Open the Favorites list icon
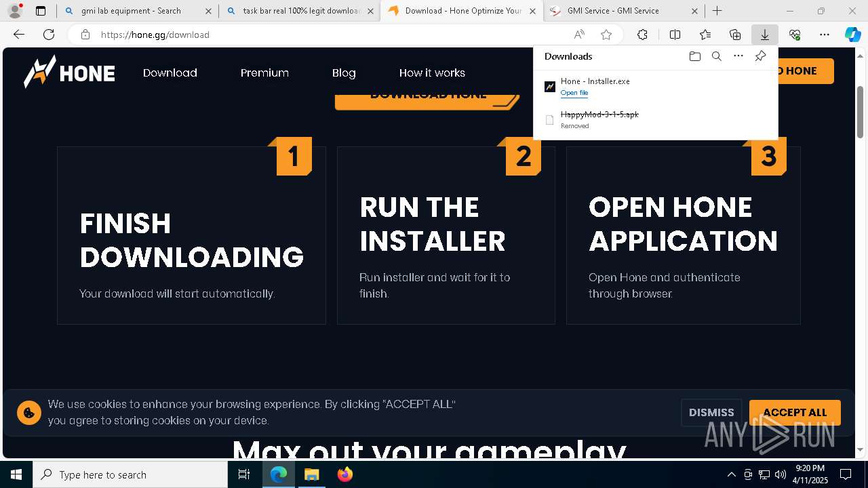Image resolution: width=868 pixels, height=488 pixels. coord(705,35)
